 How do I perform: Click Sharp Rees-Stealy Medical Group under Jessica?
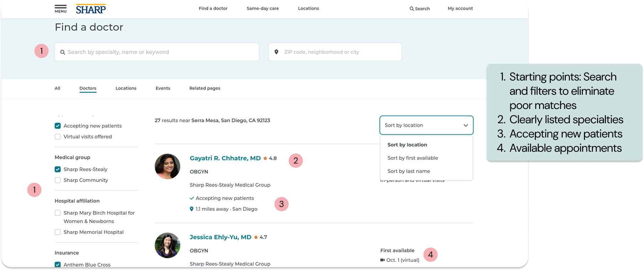(x=230, y=264)
